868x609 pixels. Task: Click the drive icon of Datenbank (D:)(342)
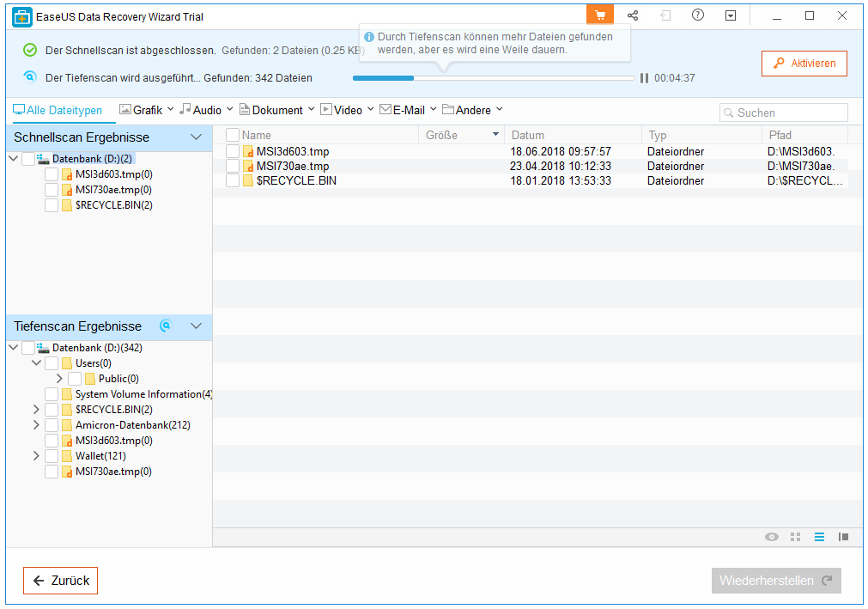[x=43, y=348]
